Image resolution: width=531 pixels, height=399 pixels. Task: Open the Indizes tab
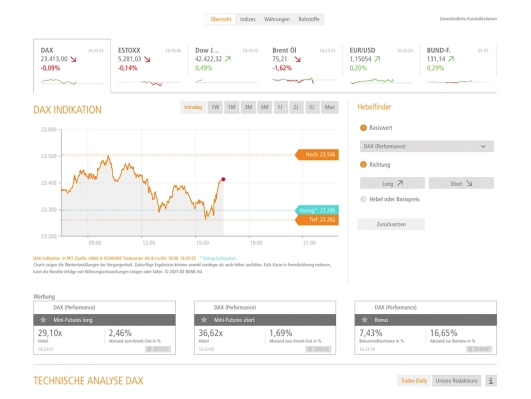point(248,19)
